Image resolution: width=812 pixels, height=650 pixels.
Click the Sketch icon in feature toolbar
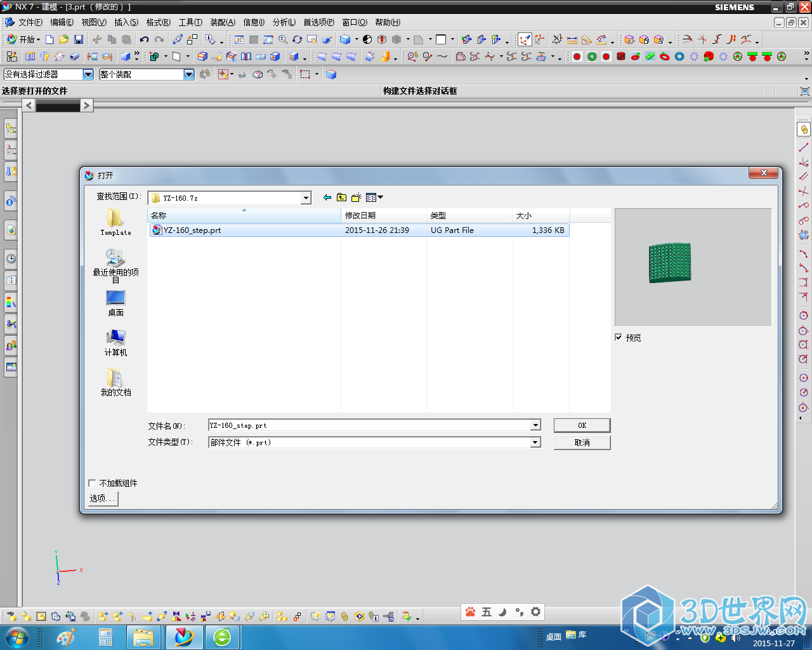coord(11,56)
